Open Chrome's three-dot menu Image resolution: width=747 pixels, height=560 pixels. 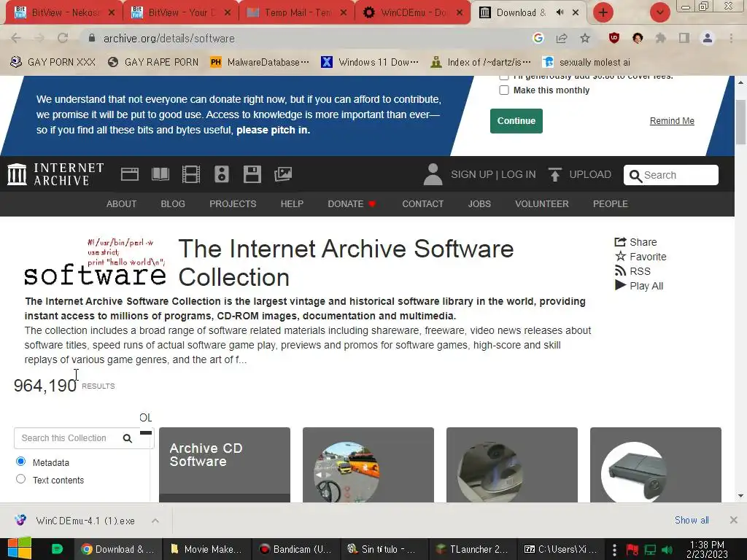[x=731, y=38]
